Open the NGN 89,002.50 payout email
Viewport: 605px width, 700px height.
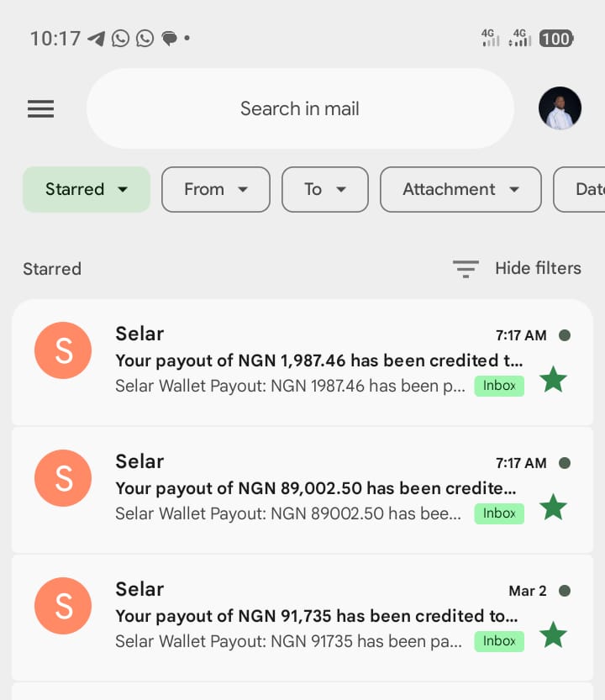coord(302,490)
